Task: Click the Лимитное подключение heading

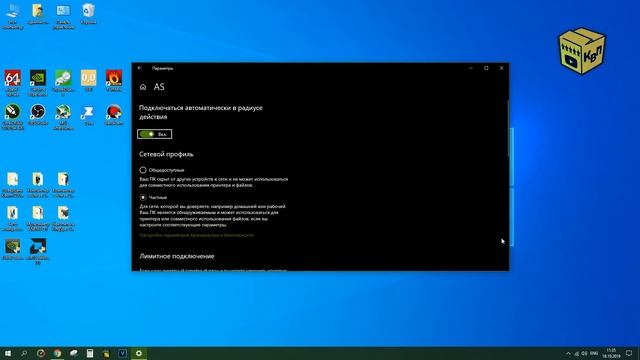Action: coord(177,256)
